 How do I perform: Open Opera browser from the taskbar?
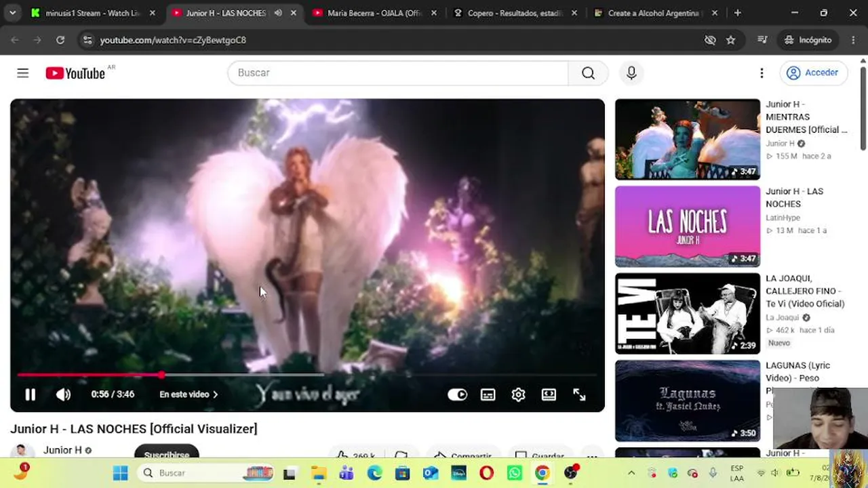(x=486, y=473)
